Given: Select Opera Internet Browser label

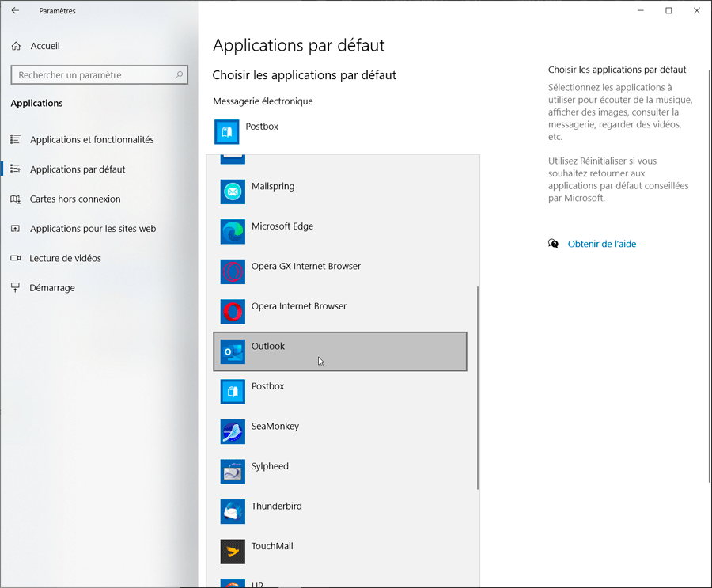Looking at the screenshot, I should [x=299, y=305].
